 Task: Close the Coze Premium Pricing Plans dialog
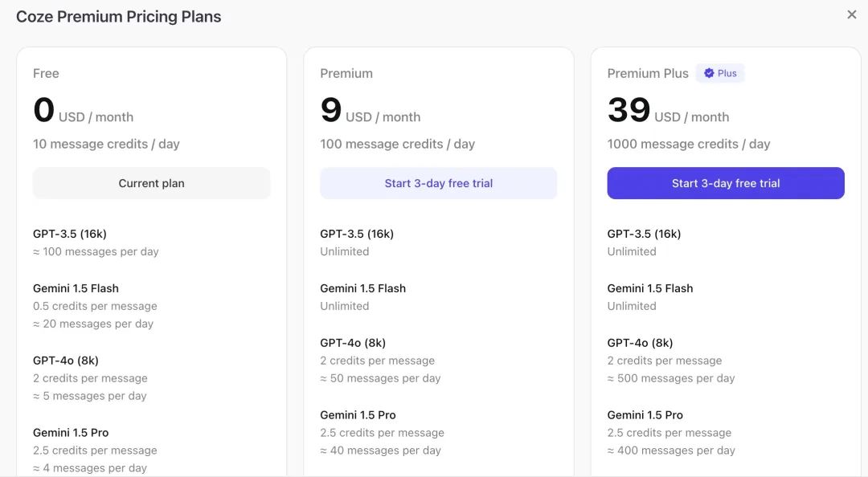tap(852, 14)
